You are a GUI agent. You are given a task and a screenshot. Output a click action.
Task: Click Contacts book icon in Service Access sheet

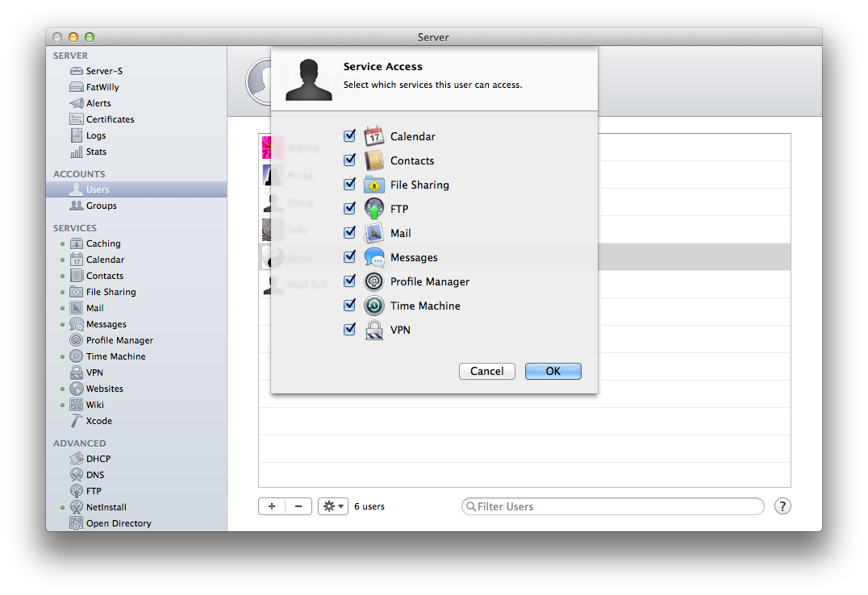(374, 160)
